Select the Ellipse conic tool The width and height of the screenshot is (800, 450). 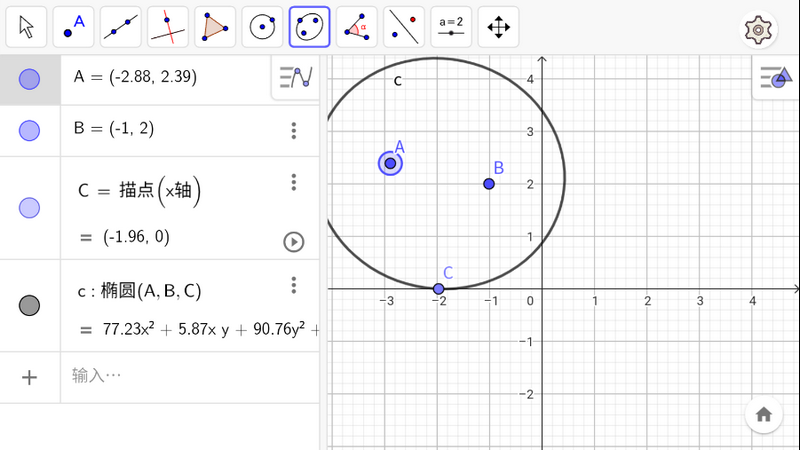click(x=310, y=27)
